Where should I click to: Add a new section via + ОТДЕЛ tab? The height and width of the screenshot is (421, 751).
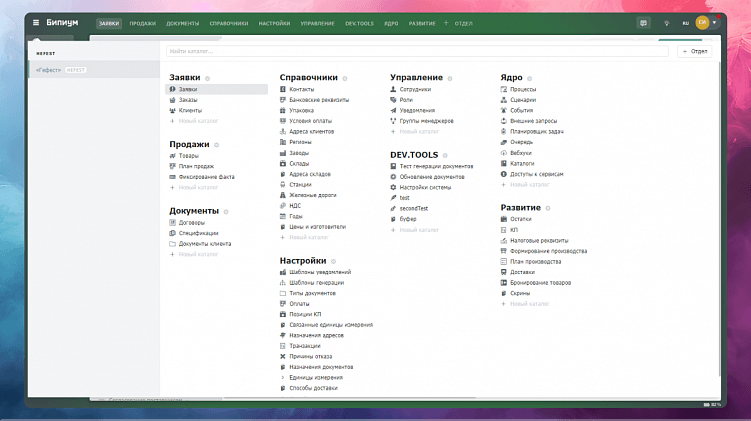coord(458,23)
